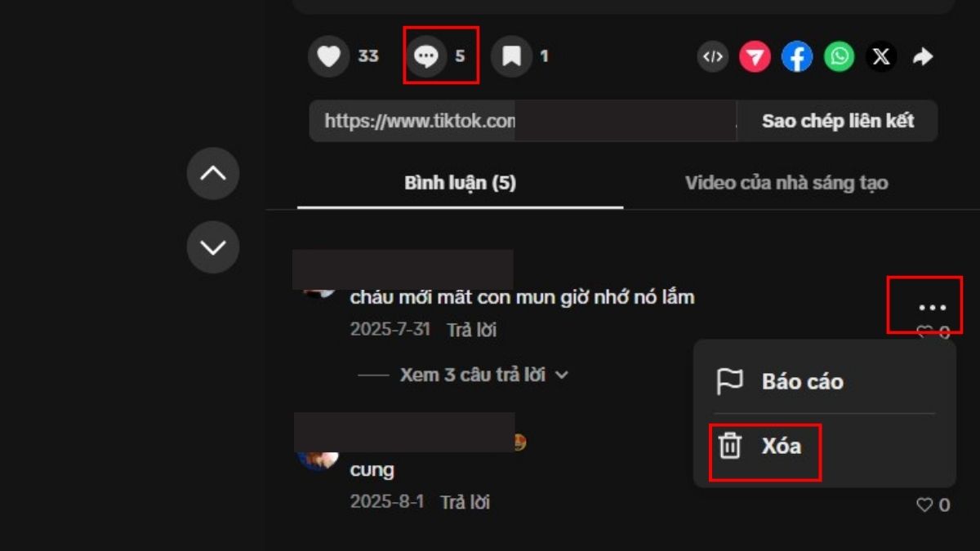This screenshot has height=551, width=980.
Task: Click the comment text 'cung'
Action: [x=372, y=470]
